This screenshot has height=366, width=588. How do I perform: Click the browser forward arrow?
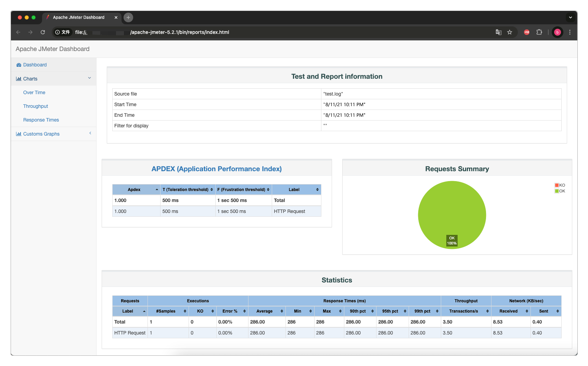coord(30,32)
